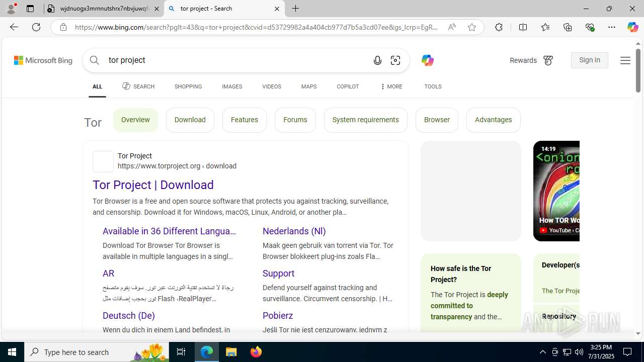644x362 pixels.
Task: Open the Nederlands (Nl) link
Action: tap(294, 231)
